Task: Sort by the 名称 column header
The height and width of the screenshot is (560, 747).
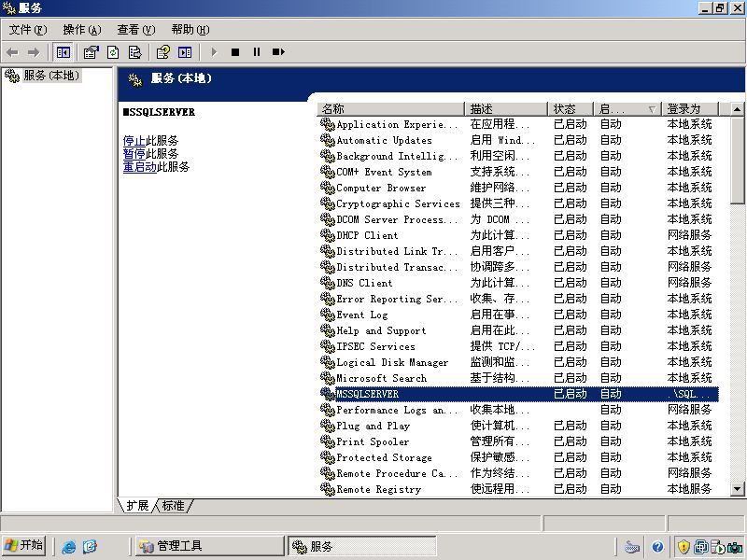Action: tap(390, 109)
